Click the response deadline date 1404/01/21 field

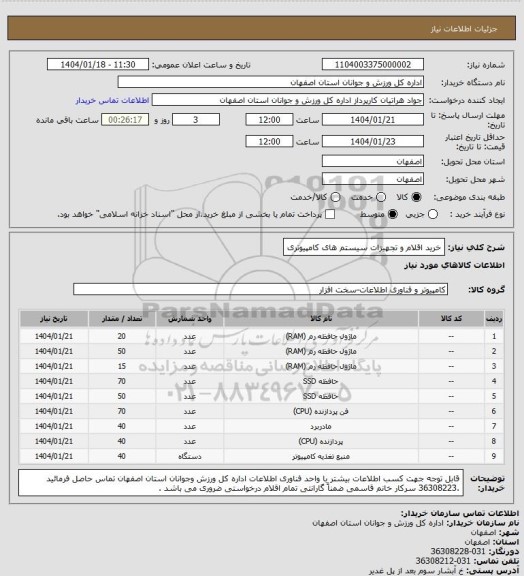click(373, 120)
